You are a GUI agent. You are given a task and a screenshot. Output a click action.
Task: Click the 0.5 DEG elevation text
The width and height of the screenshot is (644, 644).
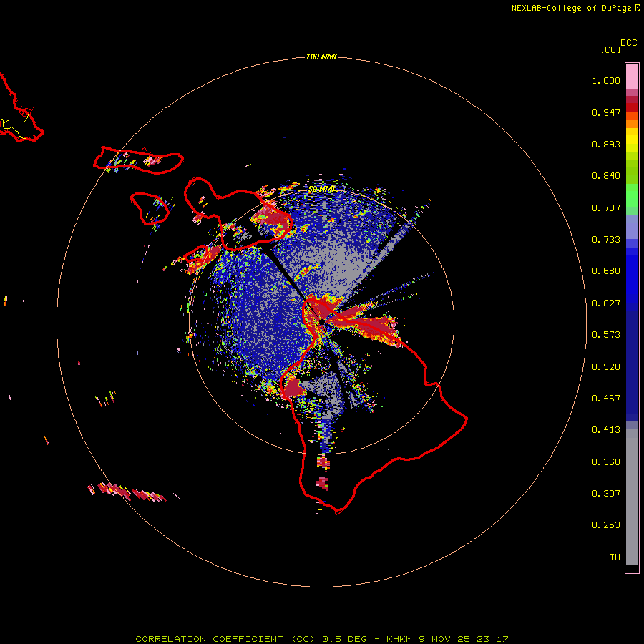(343, 639)
